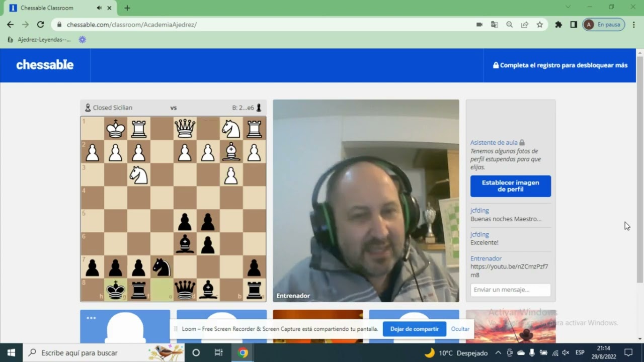Open the purple gear bookmark
The height and width of the screenshot is (362, 644).
[83, 39]
